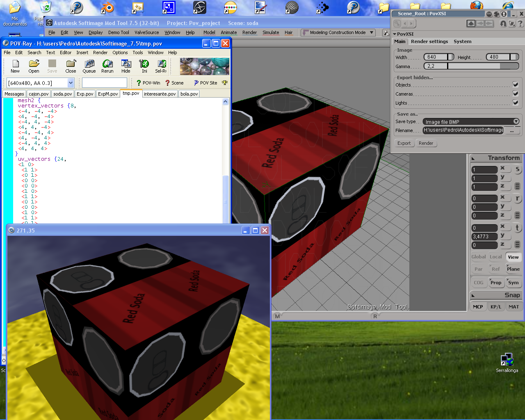Open POV-Win help icon
This screenshot has height=420, width=525.
pyautogui.click(x=148, y=83)
